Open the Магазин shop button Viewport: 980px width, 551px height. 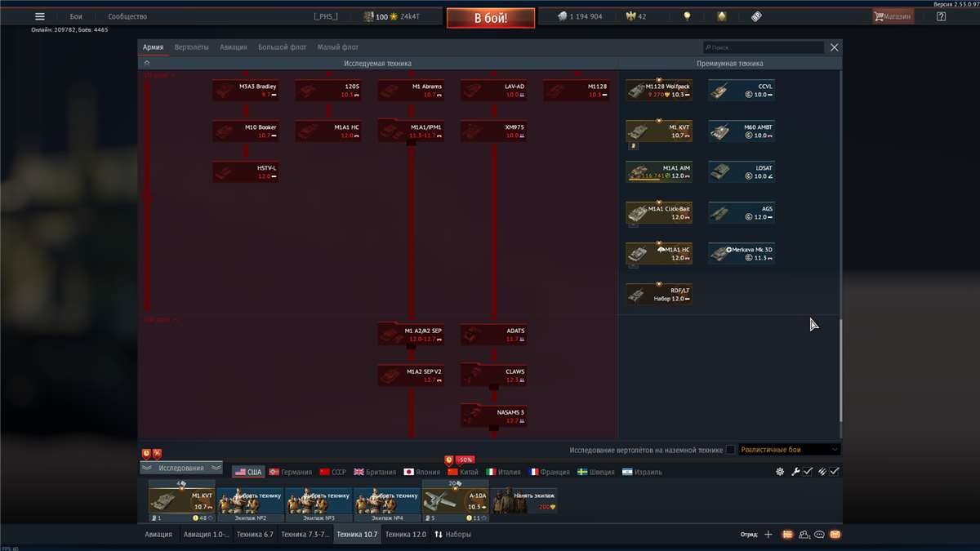tap(892, 16)
